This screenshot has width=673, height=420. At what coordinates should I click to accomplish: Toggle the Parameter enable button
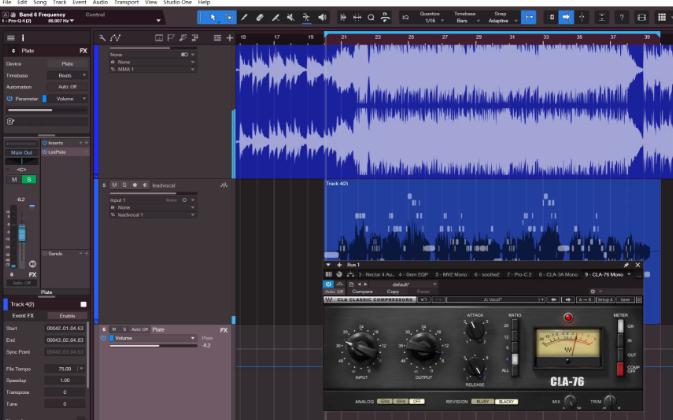9,99
